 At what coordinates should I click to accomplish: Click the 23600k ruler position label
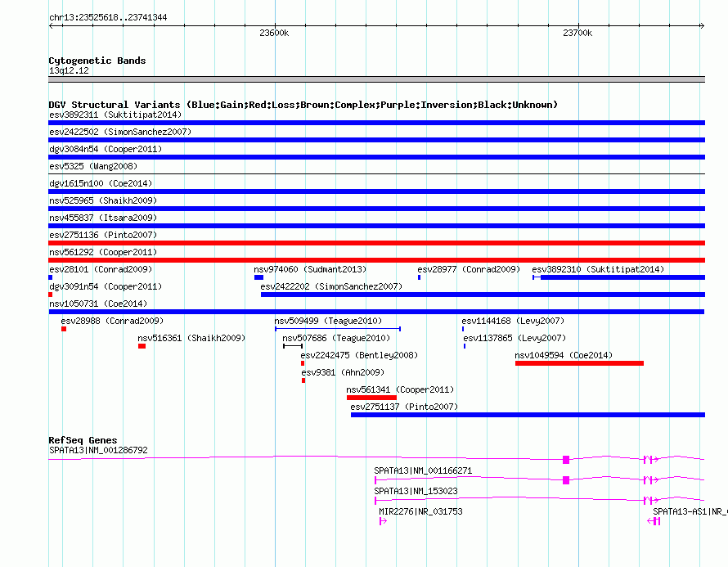pos(273,34)
